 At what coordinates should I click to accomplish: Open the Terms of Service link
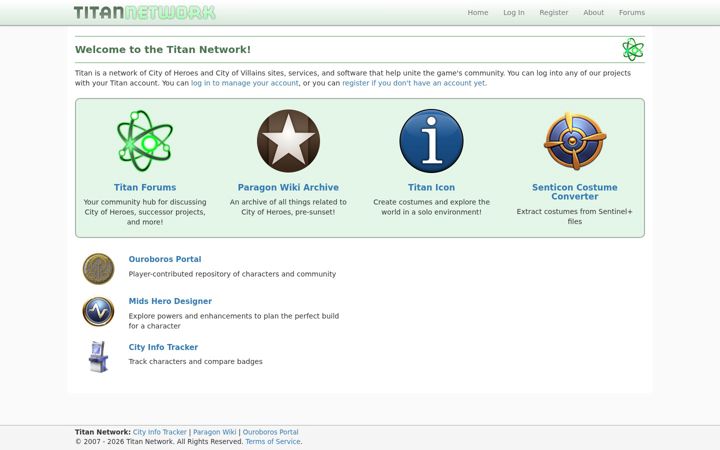(273, 441)
